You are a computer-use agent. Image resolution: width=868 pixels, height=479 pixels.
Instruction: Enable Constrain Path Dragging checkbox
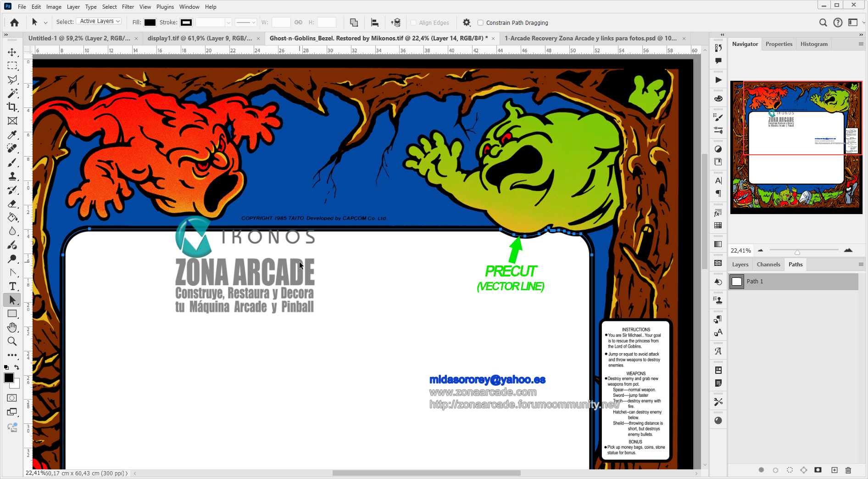[480, 23]
